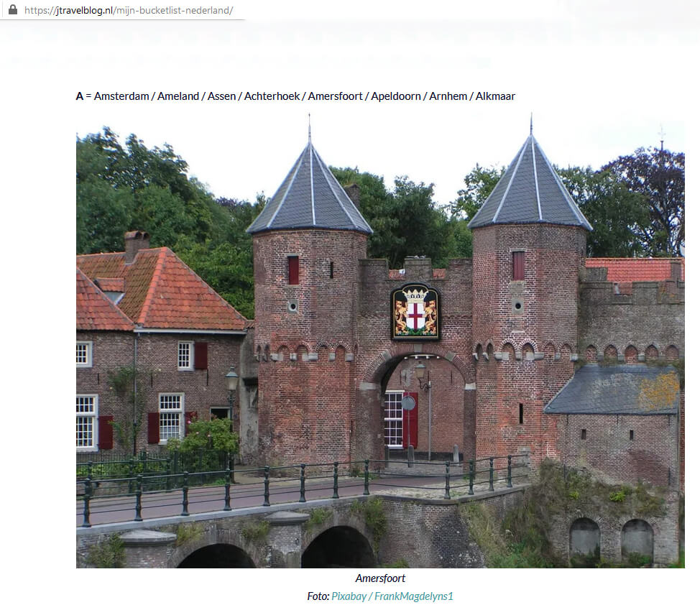Open the Achterhoek link
The image size is (700, 605).
point(272,96)
